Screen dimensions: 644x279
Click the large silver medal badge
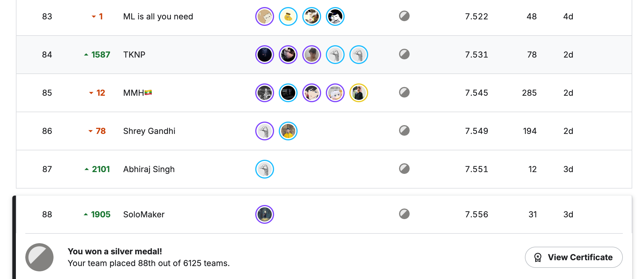[39, 257]
